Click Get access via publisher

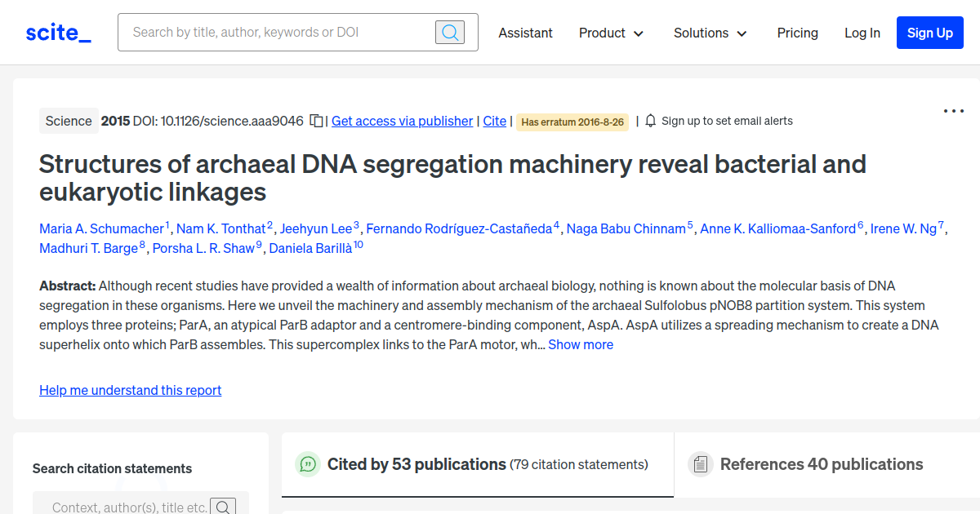tap(402, 121)
